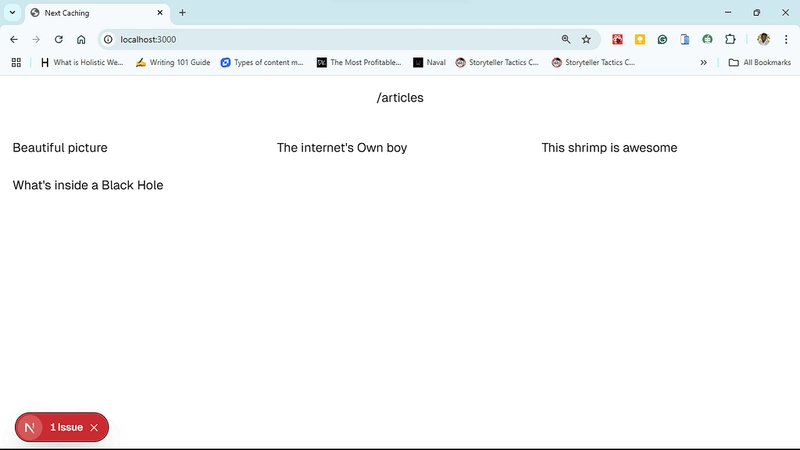
Task: Click the blue document extension icon
Action: tap(685, 39)
